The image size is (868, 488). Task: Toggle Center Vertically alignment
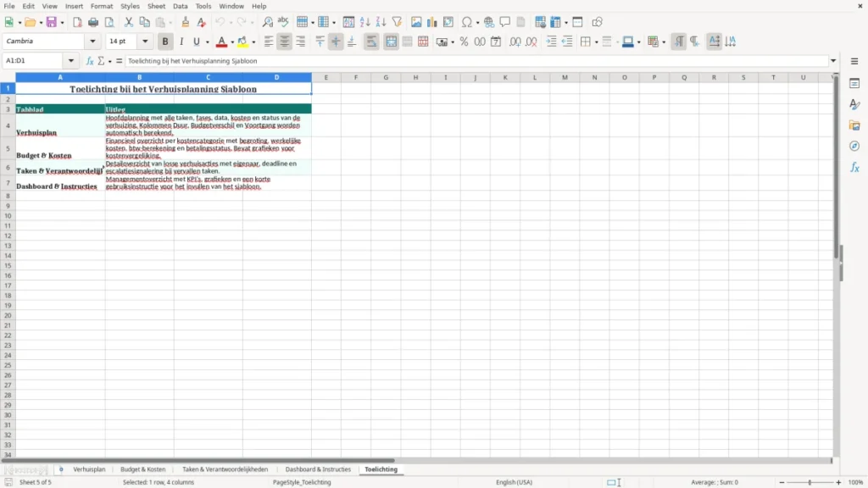[336, 42]
